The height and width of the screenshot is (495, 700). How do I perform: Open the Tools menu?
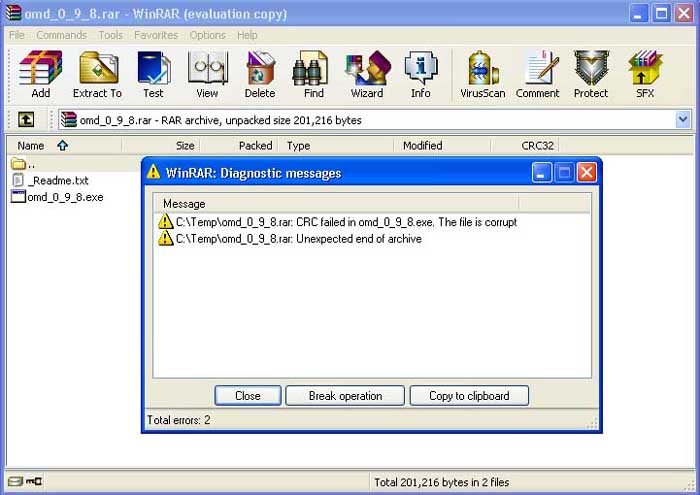coord(110,35)
